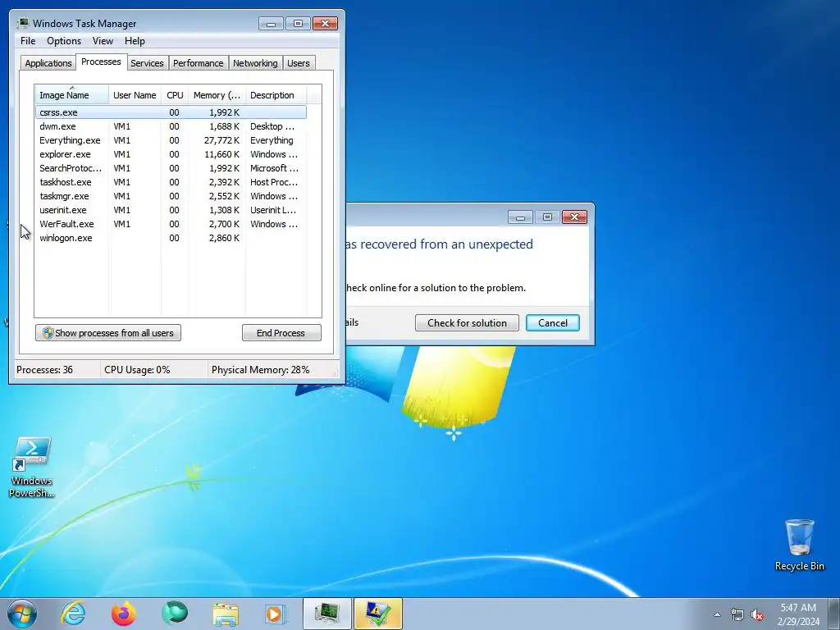The image size is (840, 630).
Task: Click the 27,772 K memory value
Action: click(x=221, y=140)
